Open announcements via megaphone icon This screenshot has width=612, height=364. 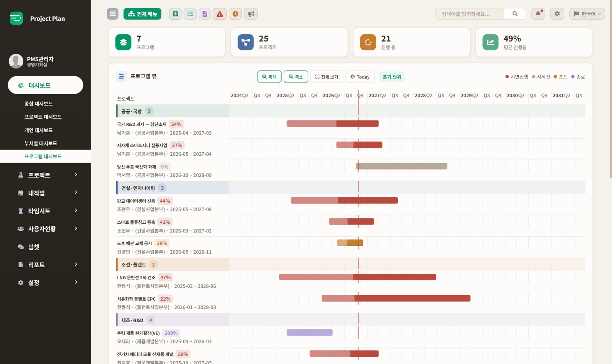(251, 14)
